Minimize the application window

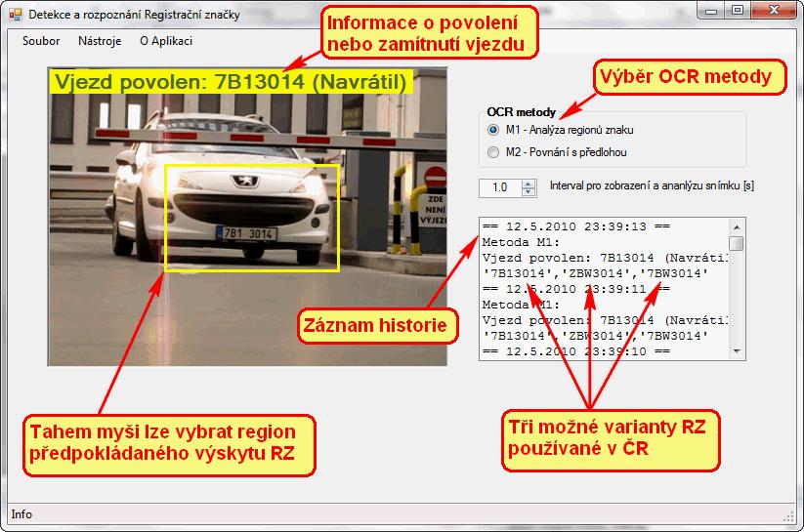710,11
